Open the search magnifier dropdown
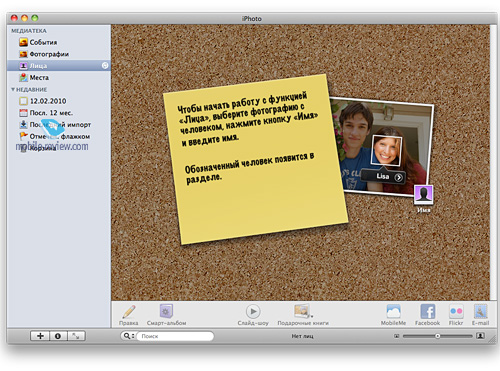Image resolution: width=500 pixels, height=371 pixels. point(129,336)
